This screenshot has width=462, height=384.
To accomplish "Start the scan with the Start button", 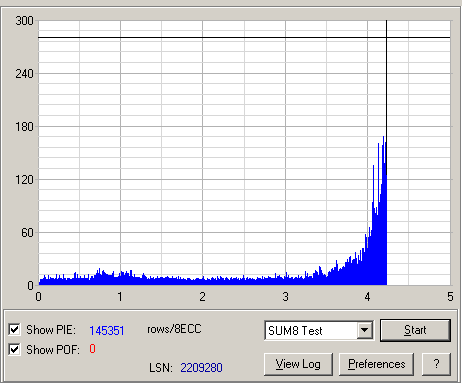I will [x=415, y=330].
